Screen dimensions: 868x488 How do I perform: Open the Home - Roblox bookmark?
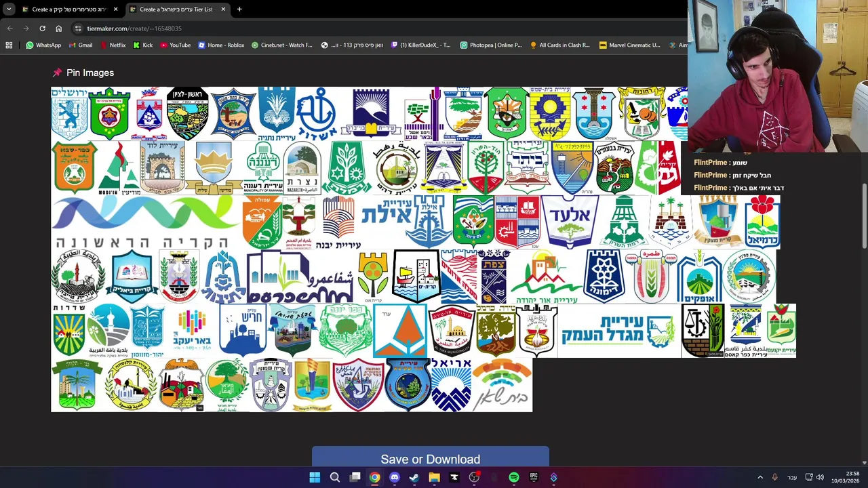pos(221,45)
